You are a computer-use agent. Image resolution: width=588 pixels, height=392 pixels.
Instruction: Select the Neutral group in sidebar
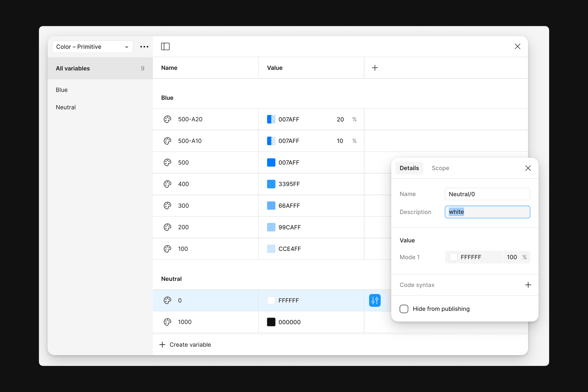66,107
